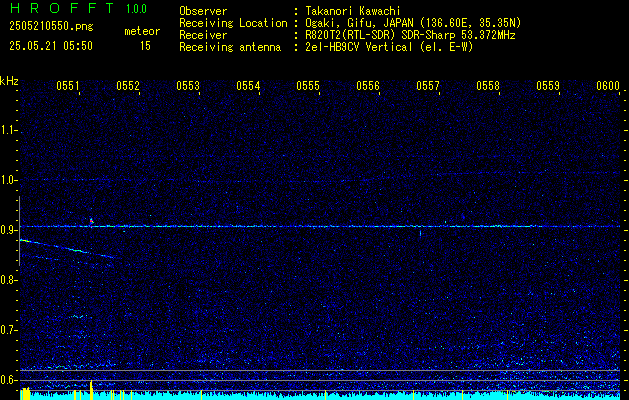Click the 0.8 kHz axis label
This screenshot has width=629, height=400.
[x=9, y=280]
